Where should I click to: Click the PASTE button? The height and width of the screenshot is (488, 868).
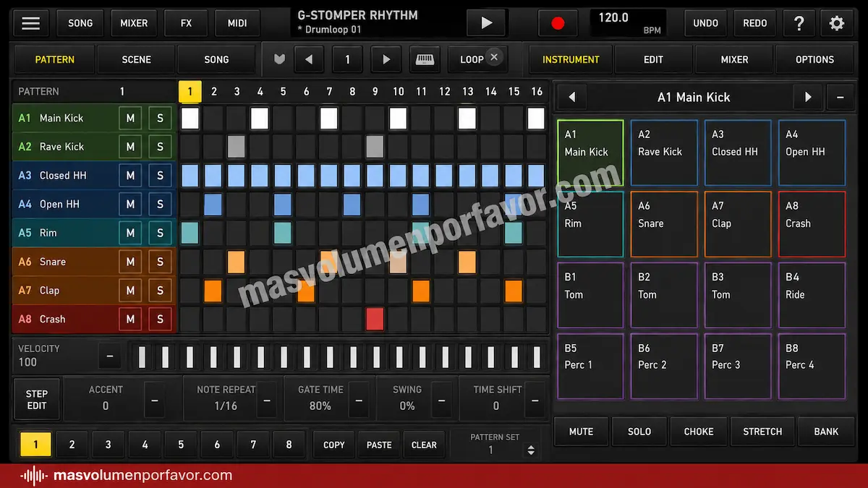click(x=379, y=445)
